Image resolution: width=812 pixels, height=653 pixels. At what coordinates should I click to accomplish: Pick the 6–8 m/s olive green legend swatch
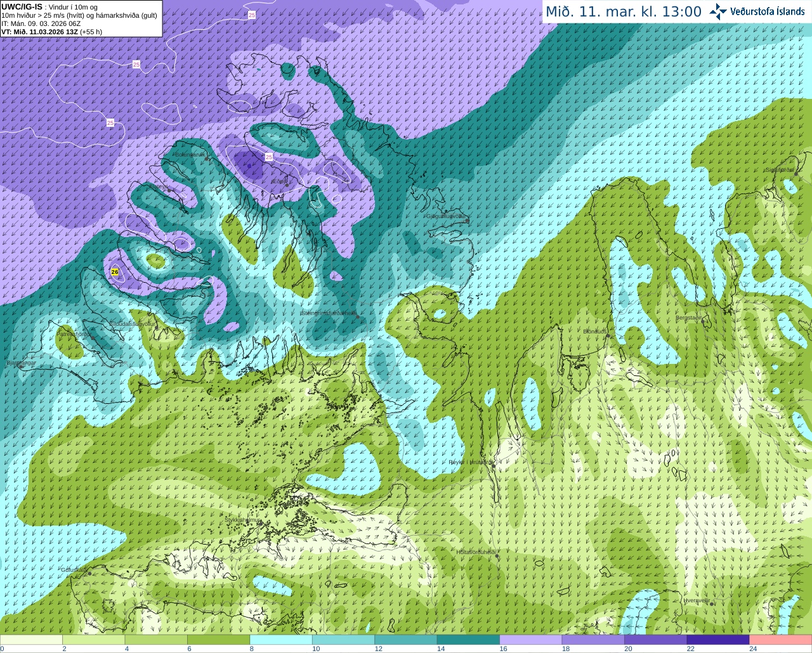tap(219, 640)
